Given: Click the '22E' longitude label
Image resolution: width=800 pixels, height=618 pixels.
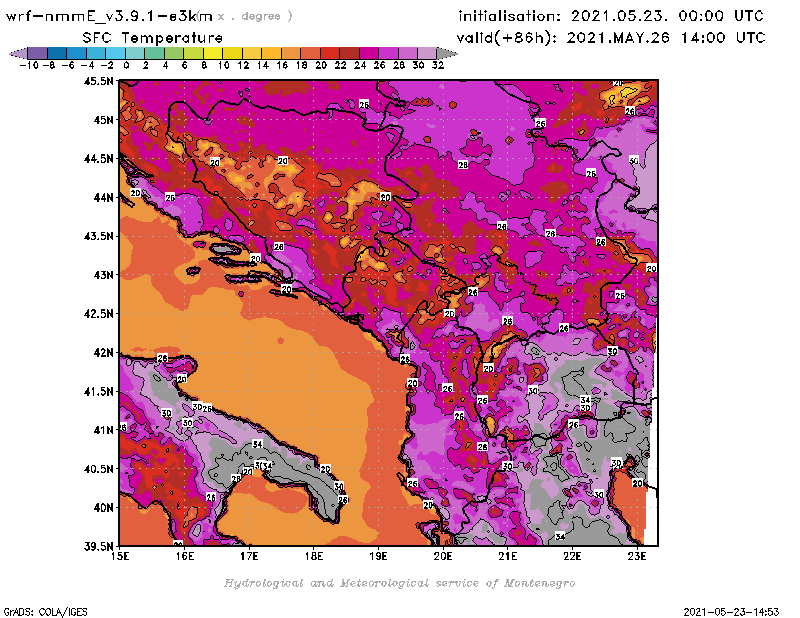Looking at the screenshot, I should pyautogui.click(x=572, y=556).
